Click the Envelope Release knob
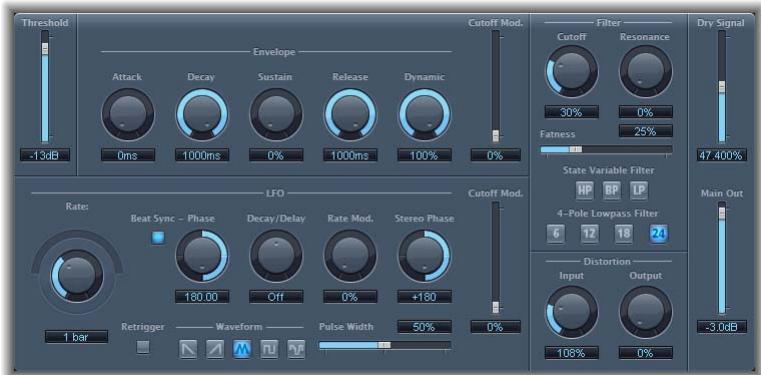The height and width of the screenshot is (375, 761). [x=350, y=114]
